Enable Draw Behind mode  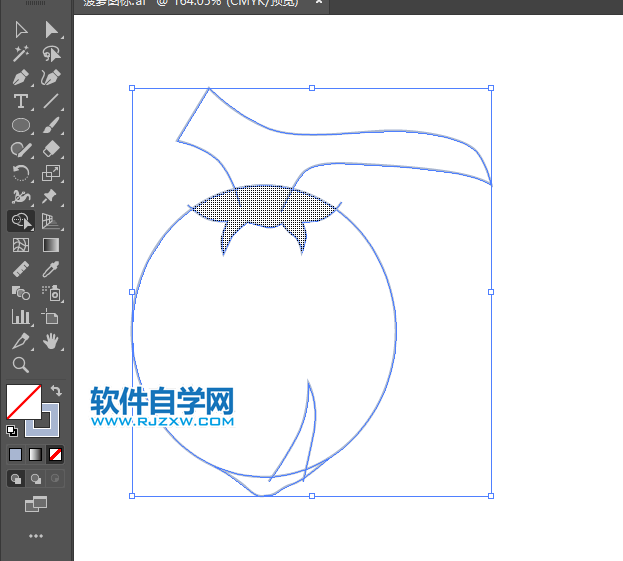pyautogui.click(x=36, y=479)
